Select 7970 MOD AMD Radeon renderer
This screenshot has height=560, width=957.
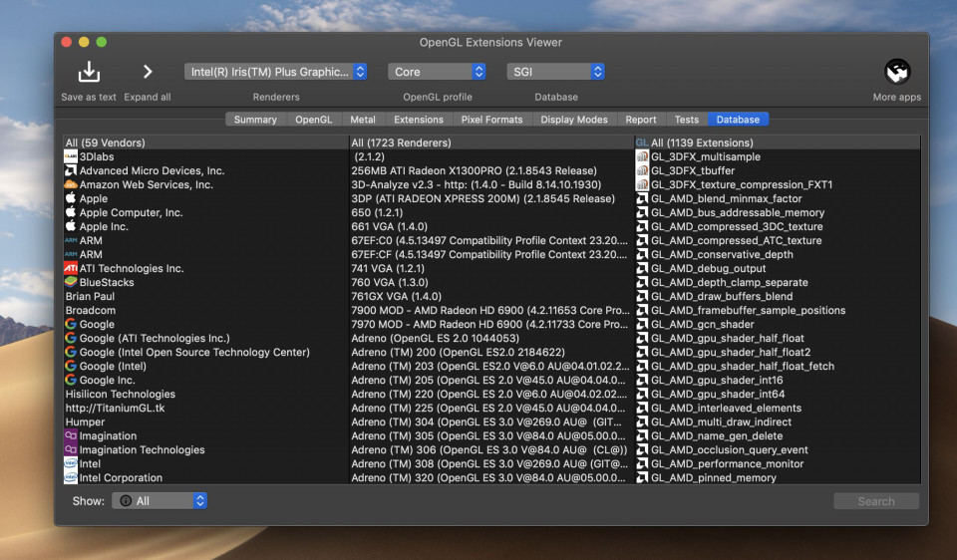pyautogui.click(x=491, y=325)
